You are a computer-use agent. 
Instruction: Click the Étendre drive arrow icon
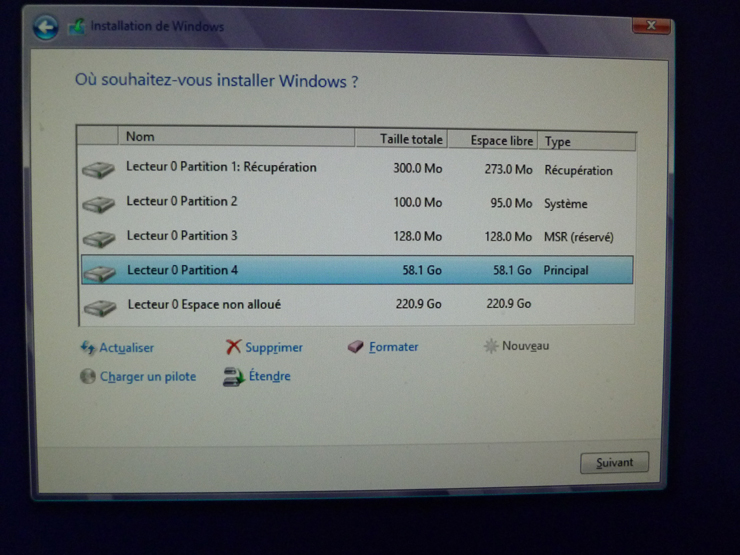233,377
